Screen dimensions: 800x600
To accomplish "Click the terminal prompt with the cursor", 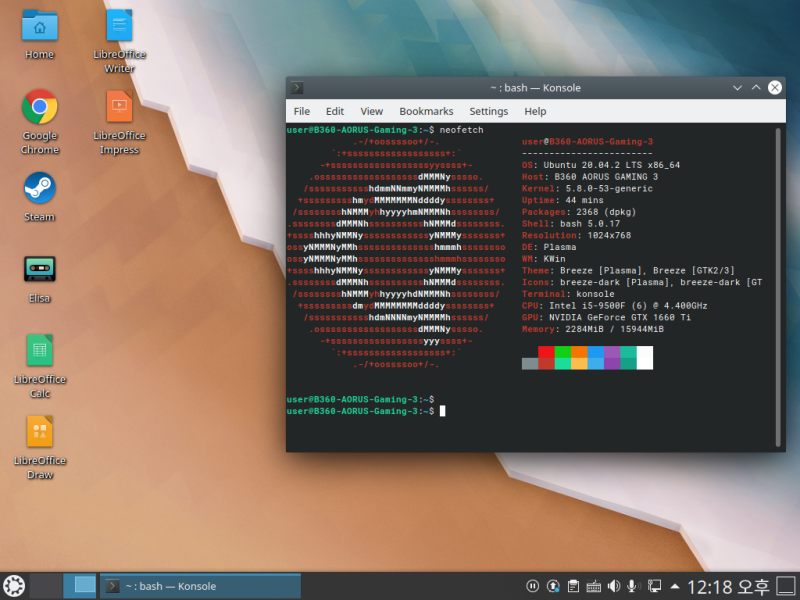I will coord(365,411).
